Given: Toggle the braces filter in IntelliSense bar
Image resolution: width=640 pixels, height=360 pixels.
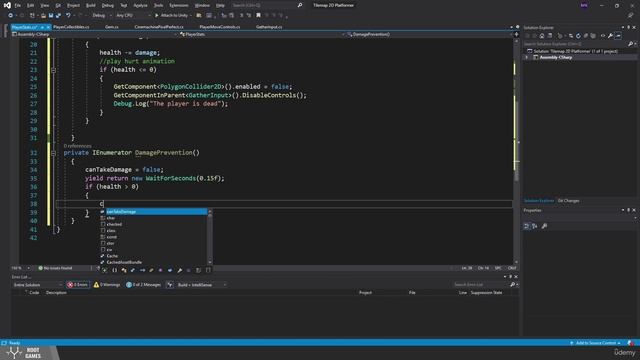Looking at the screenshot, I should (x=114, y=270).
